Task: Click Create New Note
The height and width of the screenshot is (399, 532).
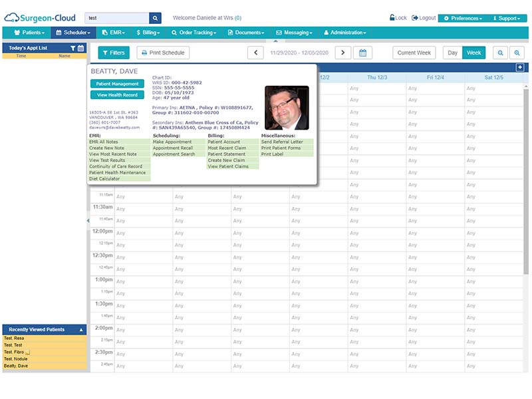Action: click(119, 148)
